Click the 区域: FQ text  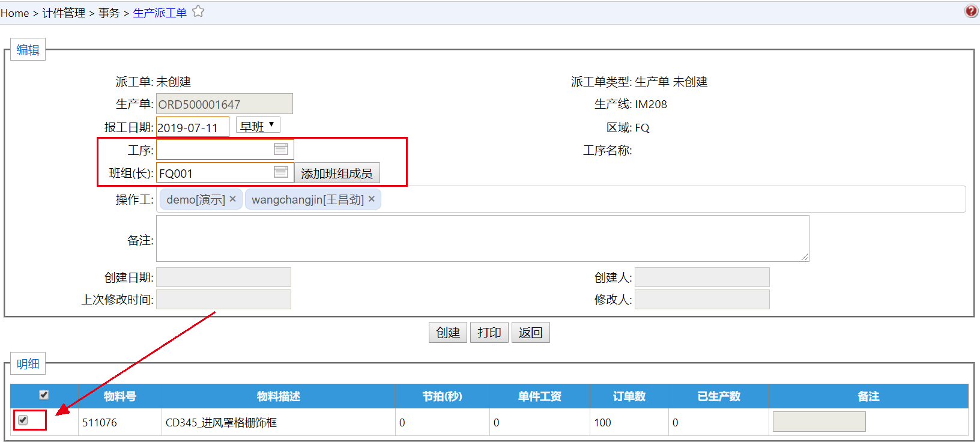(x=628, y=127)
